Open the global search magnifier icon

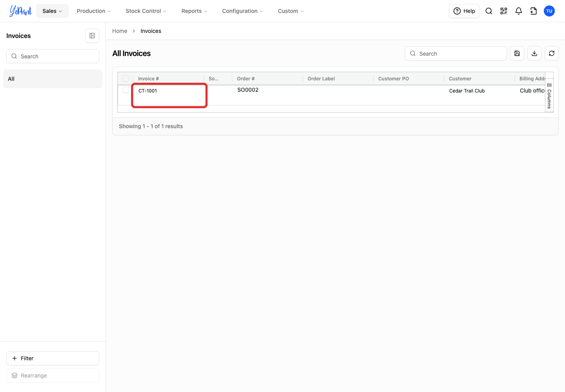click(489, 11)
